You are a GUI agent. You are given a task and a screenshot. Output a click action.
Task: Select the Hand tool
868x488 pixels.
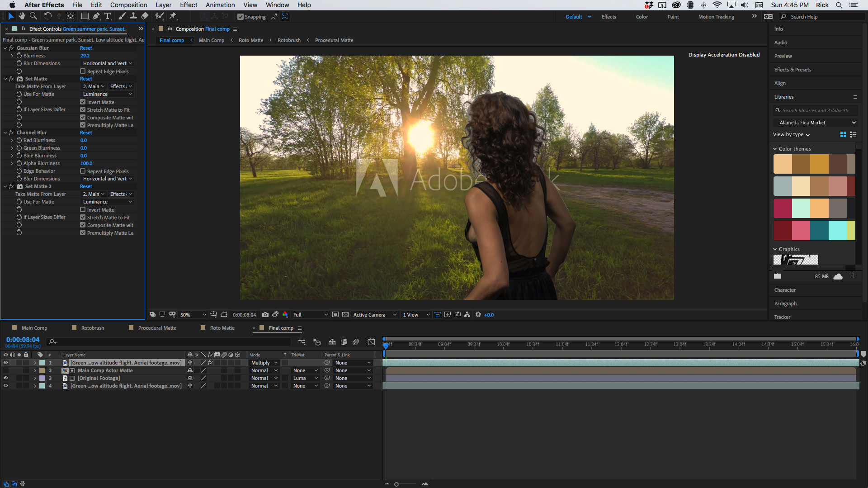click(x=22, y=16)
